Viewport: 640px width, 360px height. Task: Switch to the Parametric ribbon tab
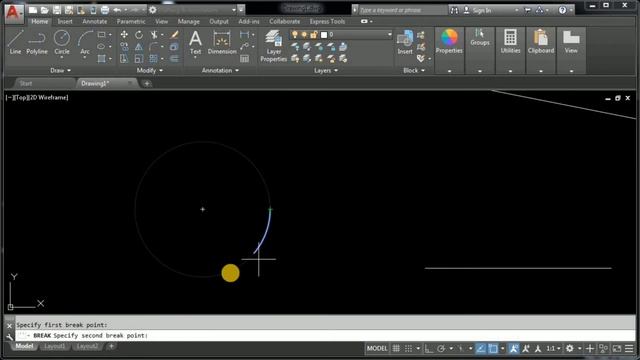pos(131,21)
